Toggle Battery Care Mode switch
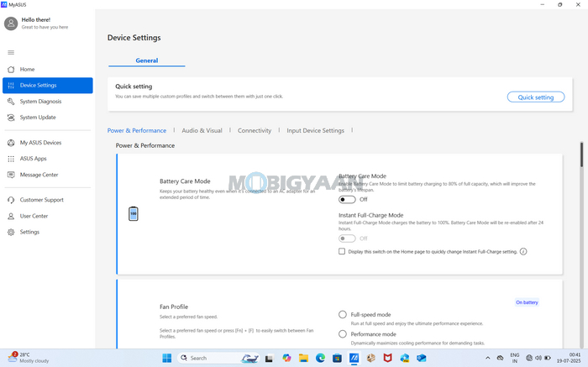Screen dimensions: 588x367 click(347, 200)
